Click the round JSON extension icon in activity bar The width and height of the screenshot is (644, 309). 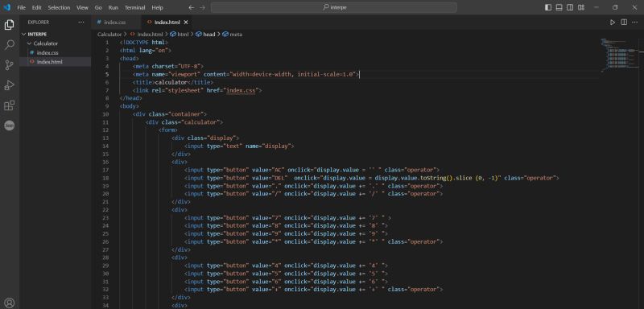[x=9, y=126]
